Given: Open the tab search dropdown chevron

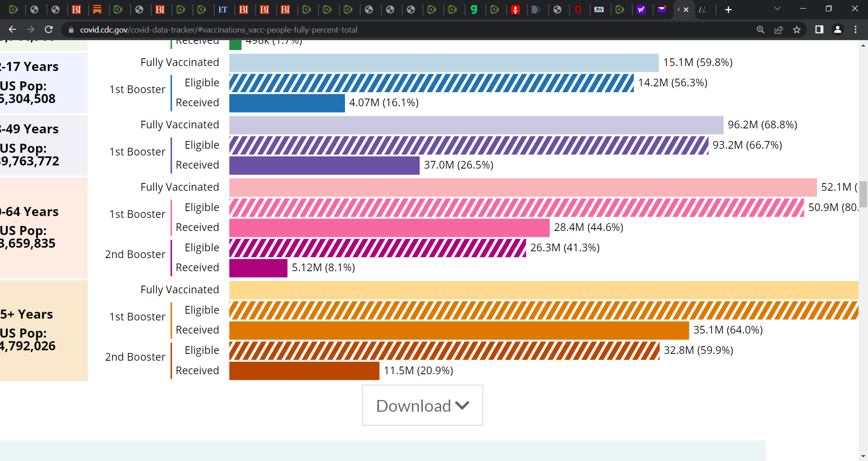Looking at the screenshot, I should (x=777, y=9).
